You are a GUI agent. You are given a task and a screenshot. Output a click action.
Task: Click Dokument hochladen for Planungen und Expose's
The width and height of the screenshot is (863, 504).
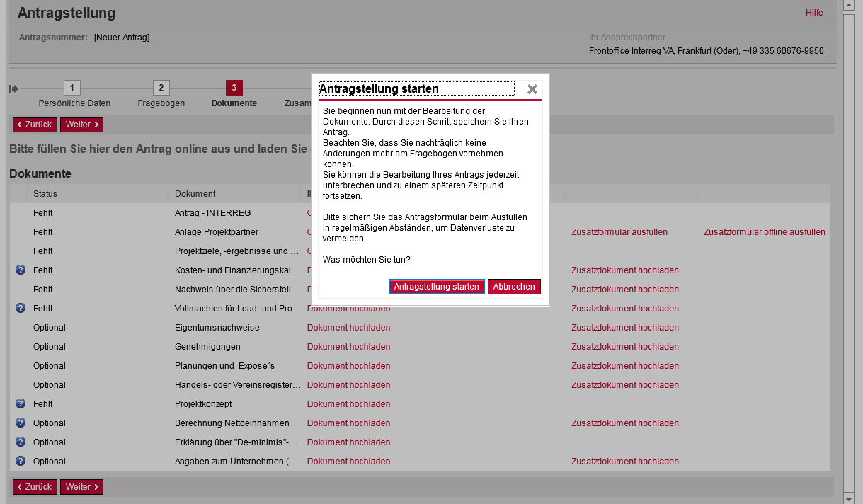tap(348, 366)
